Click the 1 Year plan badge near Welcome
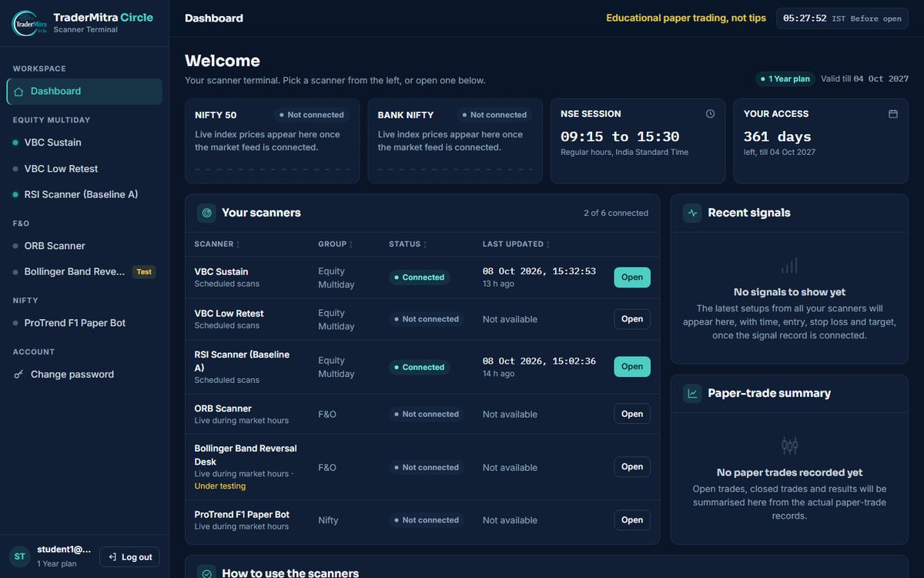The image size is (924, 578). pyautogui.click(x=785, y=79)
